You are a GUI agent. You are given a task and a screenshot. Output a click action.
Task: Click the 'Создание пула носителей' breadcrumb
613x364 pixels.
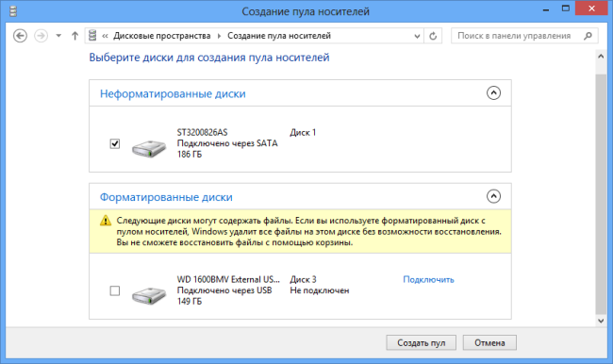279,36
